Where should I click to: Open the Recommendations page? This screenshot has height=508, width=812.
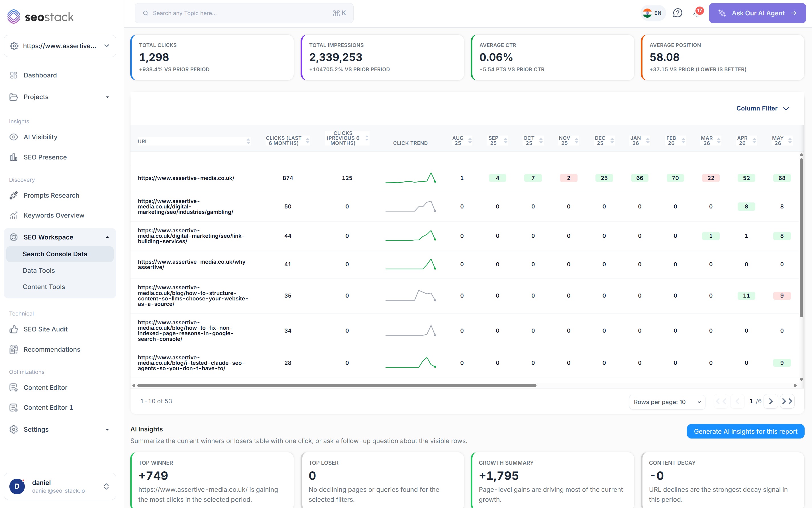(52, 349)
